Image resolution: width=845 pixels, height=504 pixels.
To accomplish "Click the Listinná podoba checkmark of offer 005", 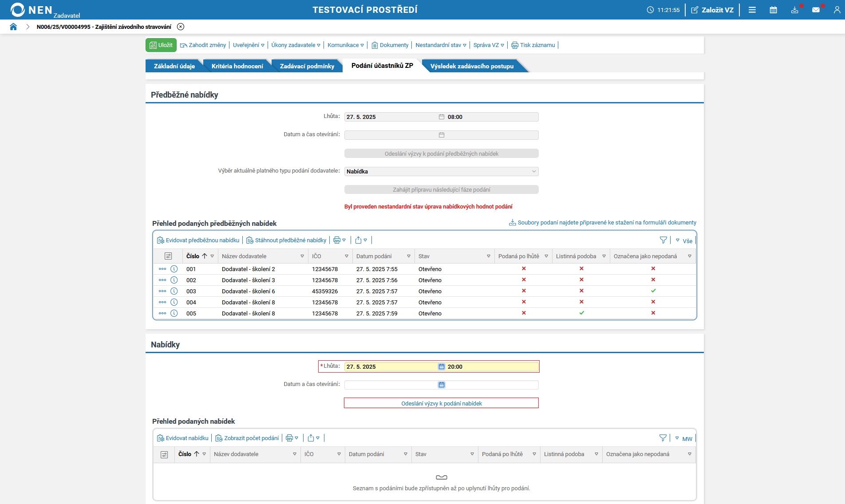I will click(582, 313).
